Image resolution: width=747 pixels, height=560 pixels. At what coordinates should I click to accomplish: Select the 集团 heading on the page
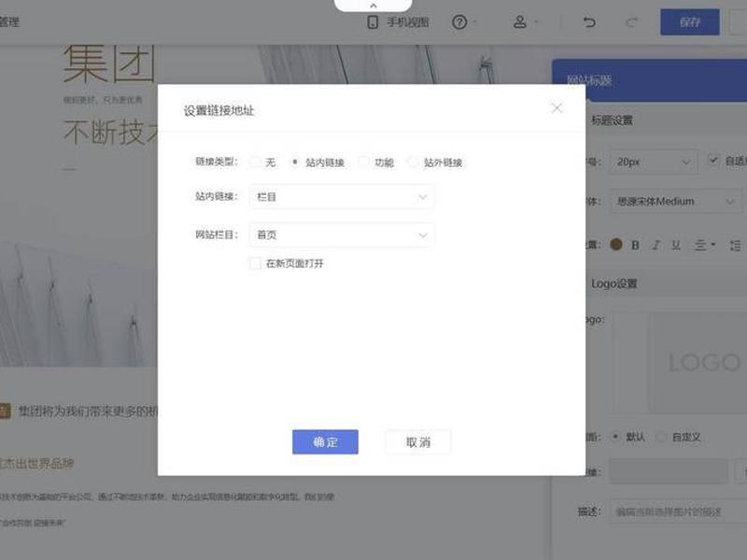pos(109,63)
